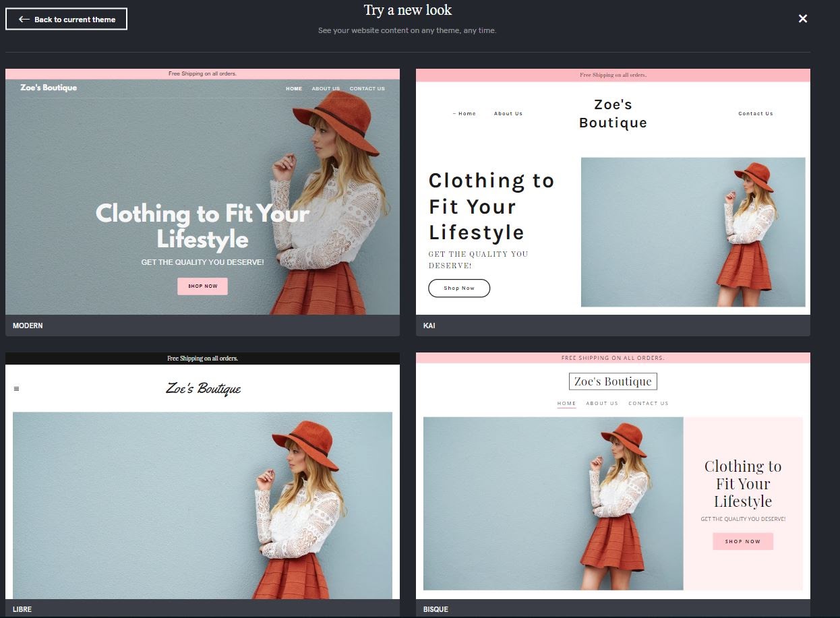Click Home in Bisque preview navigation
Image resolution: width=840 pixels, height=618 pixels.
pyautogui.click(x=566, y=404)
